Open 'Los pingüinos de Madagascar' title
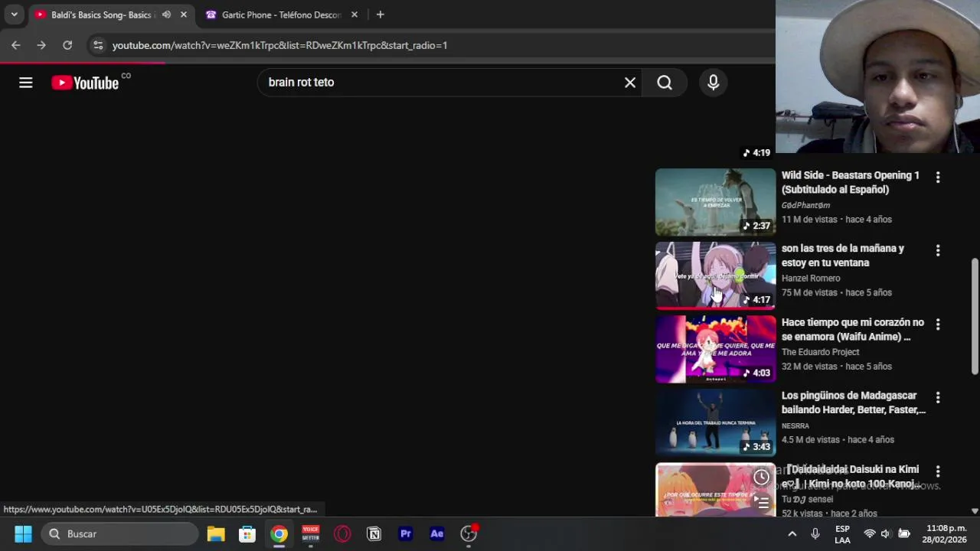 [x=854, y=403]
